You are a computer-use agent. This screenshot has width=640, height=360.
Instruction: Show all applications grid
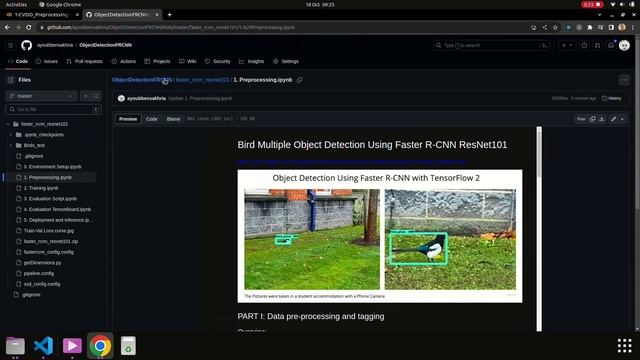click(x=624, y=346)
